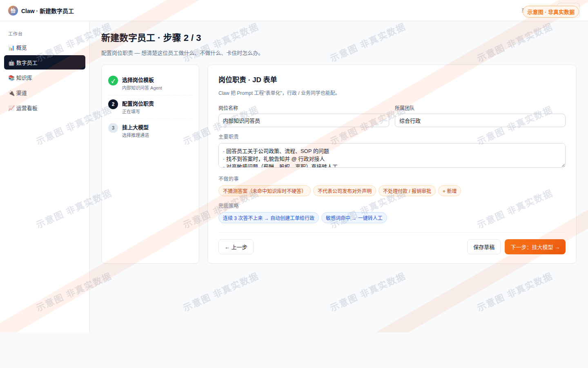This screenshot has width=588, height=368.
Task: Click tag 不猜测答案（未命中知识库时不硬答）
Action: point(265,191)
